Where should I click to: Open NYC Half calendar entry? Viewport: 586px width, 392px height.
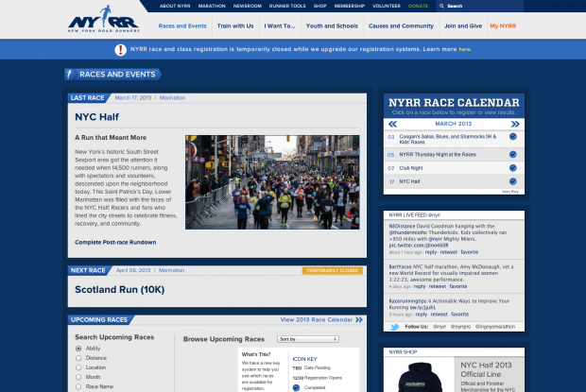pyautogui.click(x=409, y=181)
